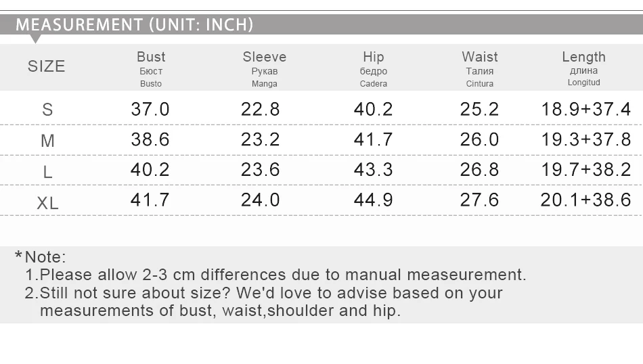The image size is (643, 364).
Task: Click the 23.2 sleeve value for M
Action: [261, 139]
